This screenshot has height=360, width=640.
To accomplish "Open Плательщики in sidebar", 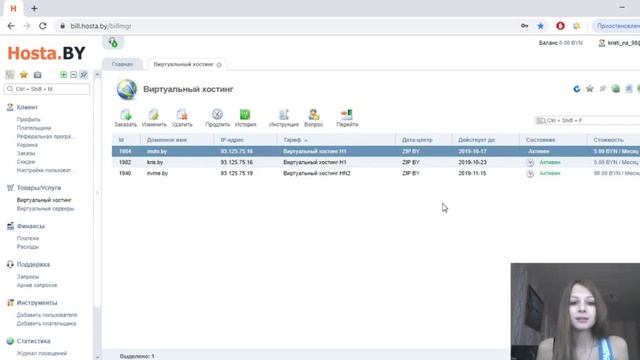I will [34, 128].
